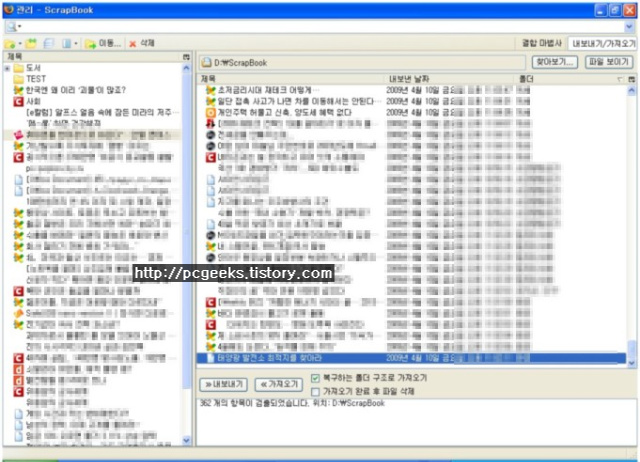Click the folder icon beside D:\ScrapBook path
The width and height of the screenshot is (640, 462).
pos(207,62)
